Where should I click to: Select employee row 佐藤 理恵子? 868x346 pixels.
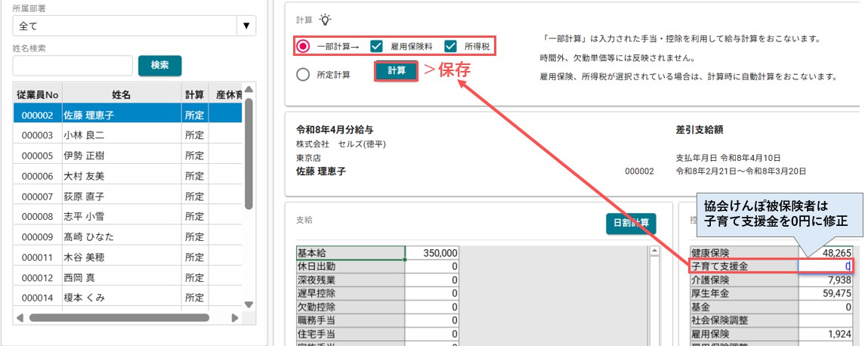(128, 115)
